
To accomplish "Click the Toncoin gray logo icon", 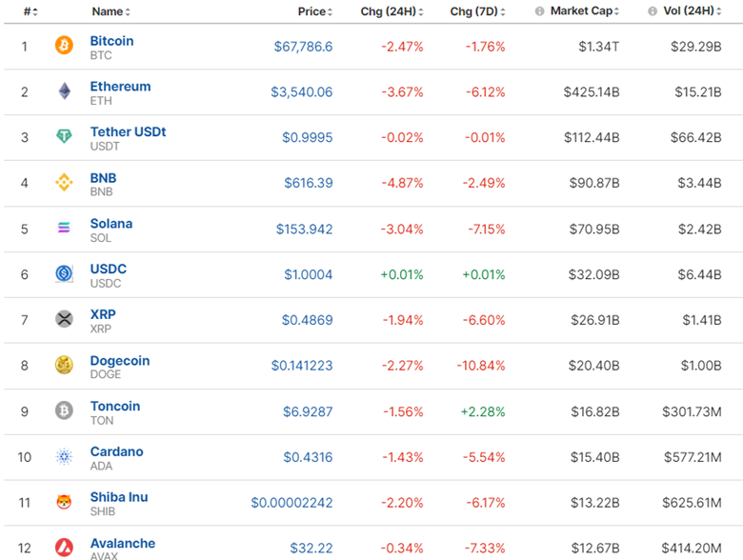I will (64, 410).
